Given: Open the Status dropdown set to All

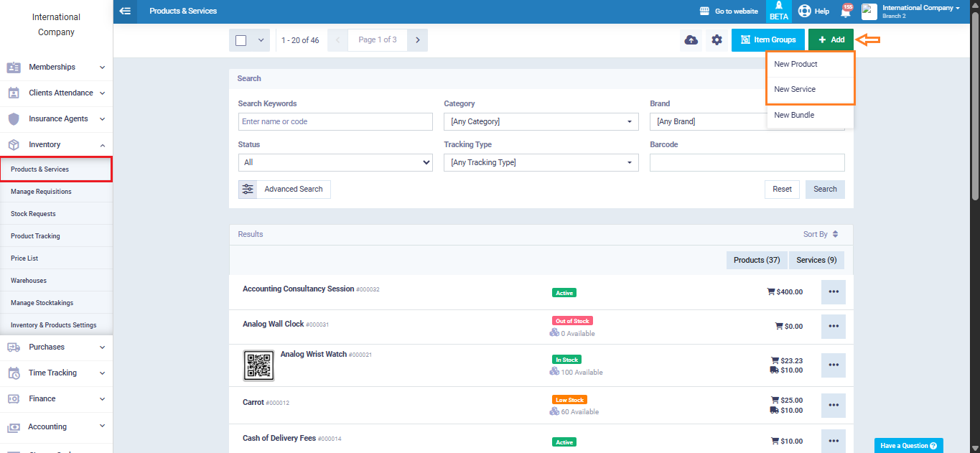Looking at the screenshot, I should (335, 163).
